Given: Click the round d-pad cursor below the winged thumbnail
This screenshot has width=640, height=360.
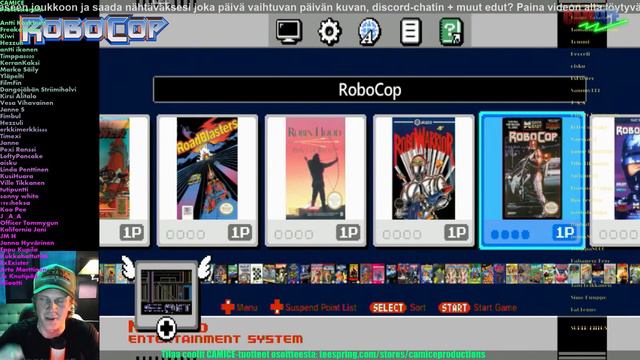Looking at the screenshot, I should (x=167, y=328).
